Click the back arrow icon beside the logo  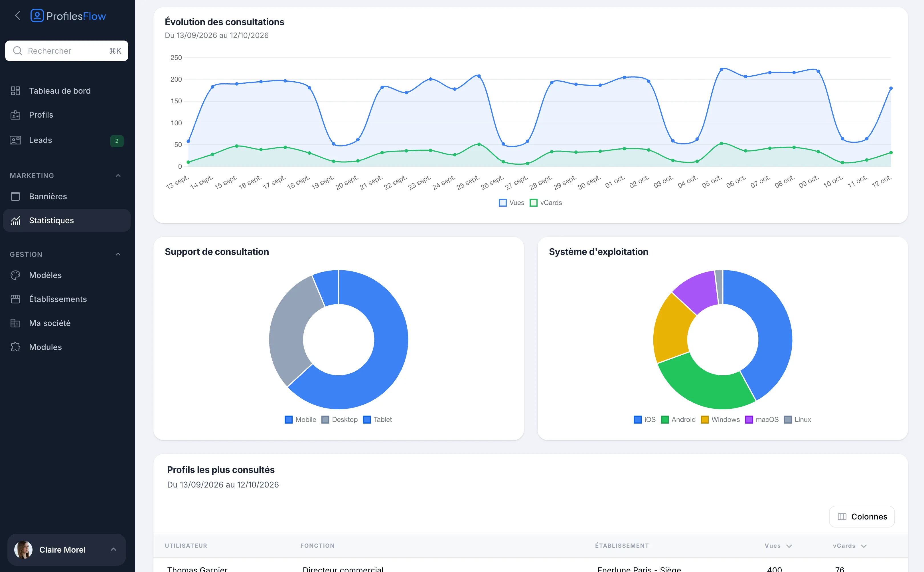tap(17, 15)
